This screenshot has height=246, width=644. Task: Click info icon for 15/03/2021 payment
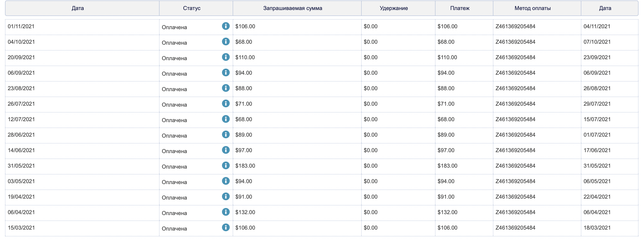pyautogui.click(x=226, y=228)
